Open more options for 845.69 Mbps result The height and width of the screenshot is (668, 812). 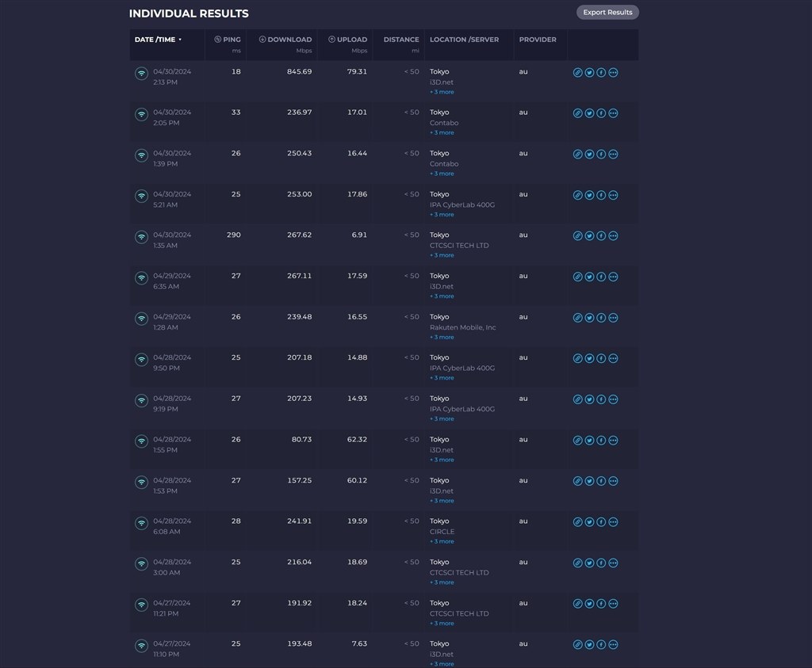click(x=613, y=72)
